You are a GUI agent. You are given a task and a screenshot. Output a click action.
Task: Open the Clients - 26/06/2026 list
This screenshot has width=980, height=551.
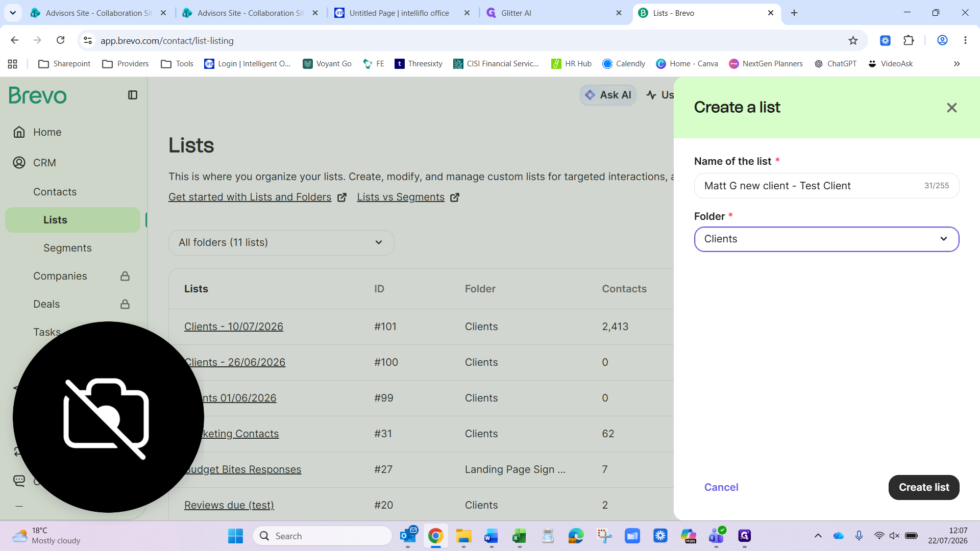[x=235, y=362]
